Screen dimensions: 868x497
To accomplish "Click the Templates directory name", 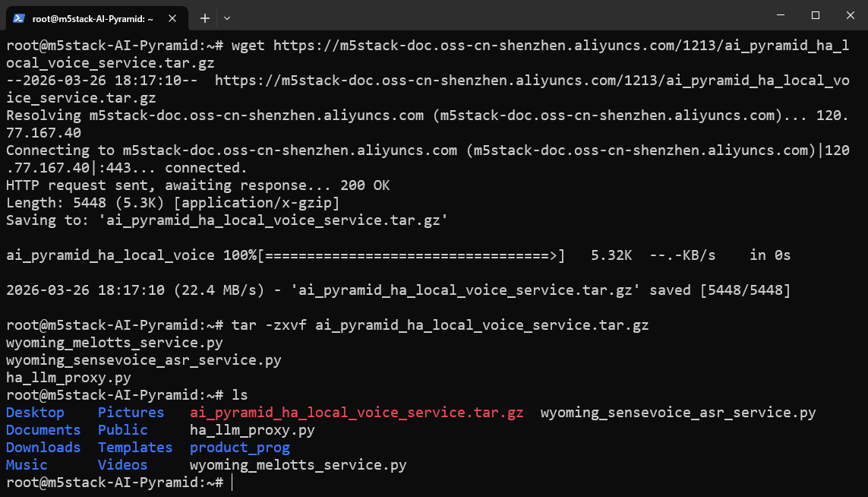I will (x=135, y=448).
